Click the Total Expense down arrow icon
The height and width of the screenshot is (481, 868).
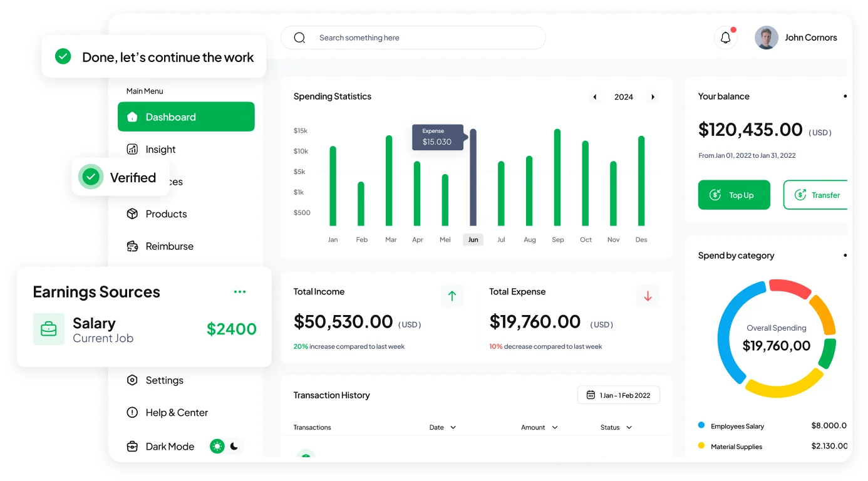click(648, 296)
